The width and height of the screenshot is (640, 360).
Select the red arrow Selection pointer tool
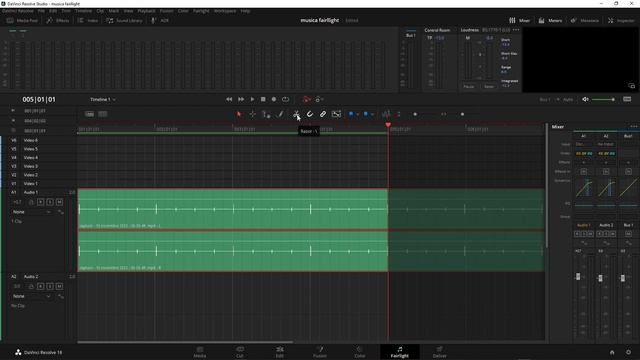tap(239, 114)
